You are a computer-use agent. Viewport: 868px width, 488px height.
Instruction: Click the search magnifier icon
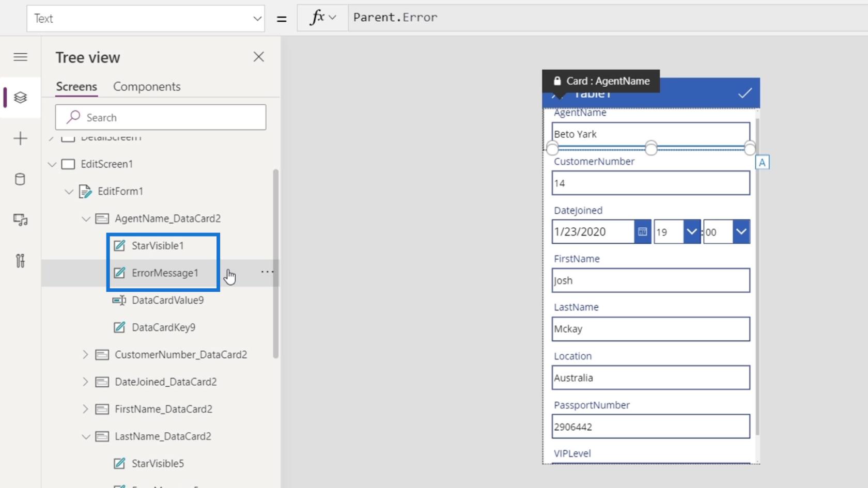click(73, 117)
